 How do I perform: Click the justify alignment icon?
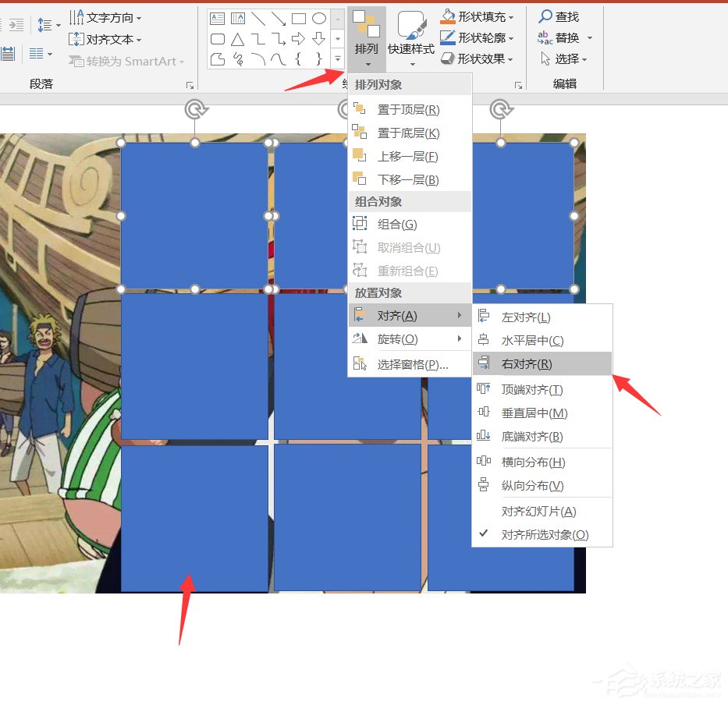pyautogui.click(x=8, y=54)
